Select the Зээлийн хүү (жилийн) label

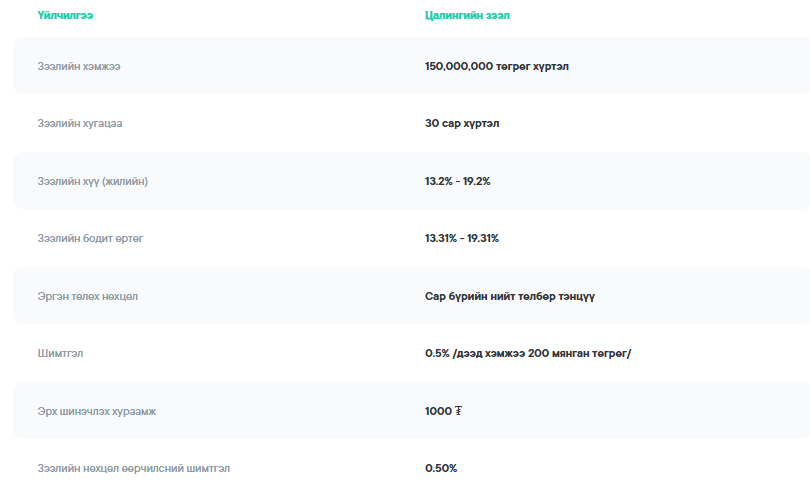[x=93, y=181]
